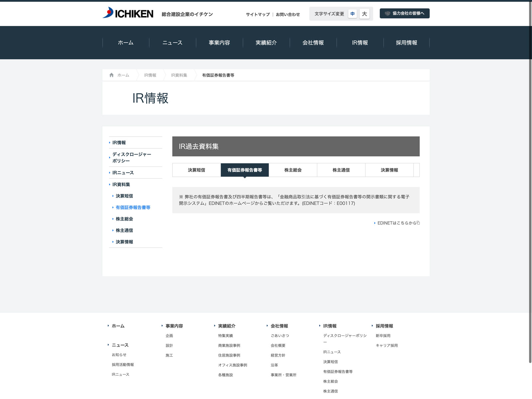532x399 pixels.
Task: Select 株主通信 in the sidebar
Action: (x=124, y=230)
